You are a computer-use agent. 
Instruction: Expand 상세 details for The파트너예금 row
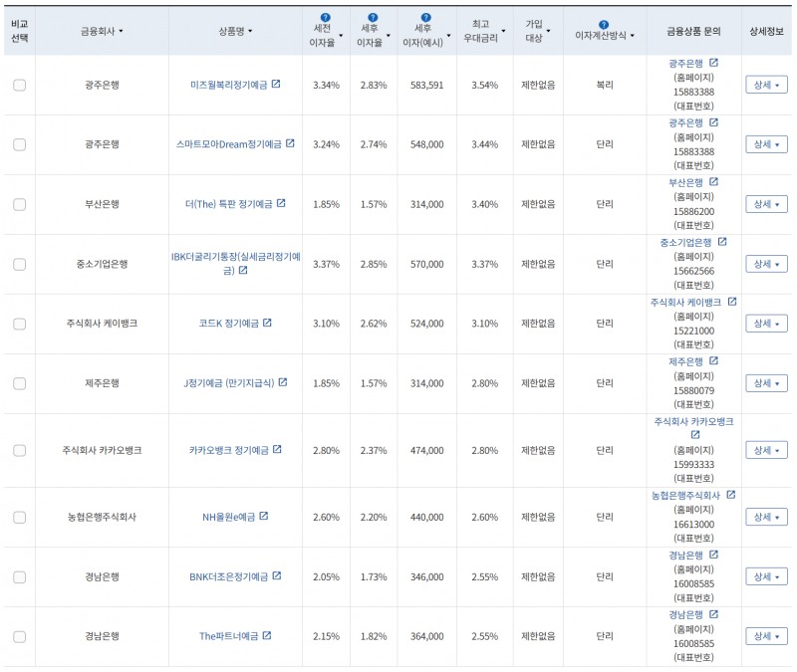(766, 636)
